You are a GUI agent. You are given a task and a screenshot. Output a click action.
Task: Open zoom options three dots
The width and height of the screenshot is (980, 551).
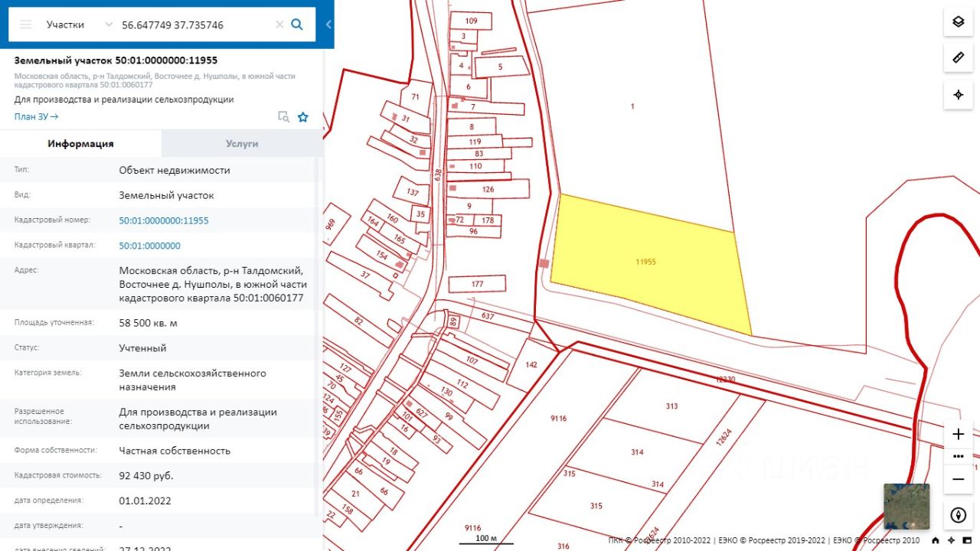(958, 456)
